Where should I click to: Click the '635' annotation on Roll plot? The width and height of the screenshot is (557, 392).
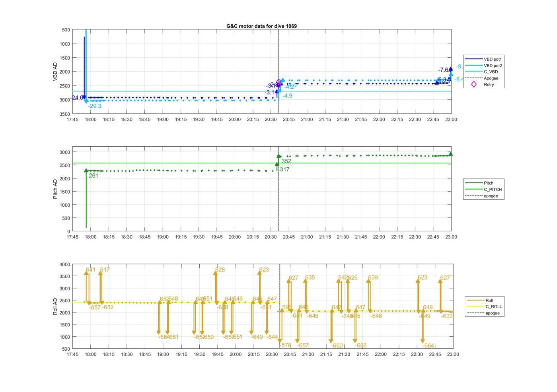(x=310, y=278)
